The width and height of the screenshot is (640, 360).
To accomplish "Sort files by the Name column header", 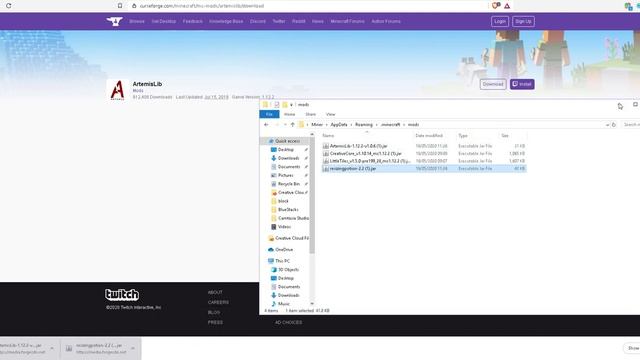I will tap(328, 136).
